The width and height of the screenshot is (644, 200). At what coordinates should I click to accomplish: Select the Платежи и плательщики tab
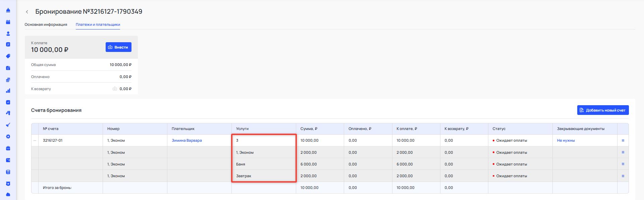(98, 24)
